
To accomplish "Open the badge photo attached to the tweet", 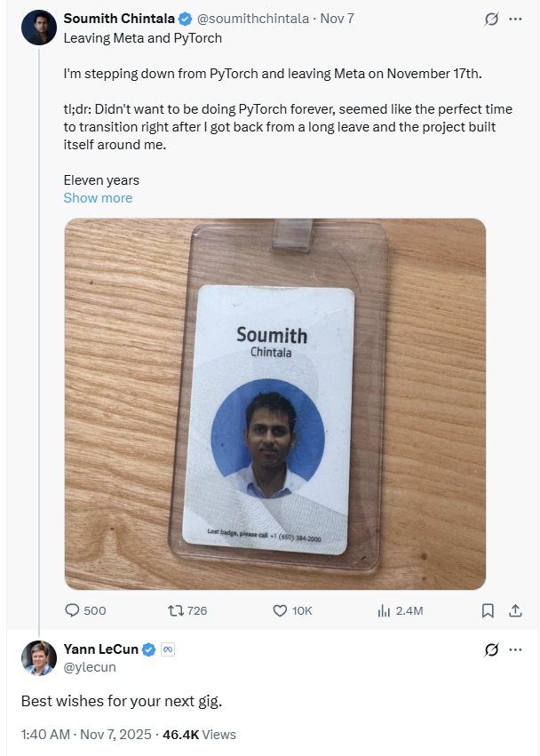I will click(275, 403).
